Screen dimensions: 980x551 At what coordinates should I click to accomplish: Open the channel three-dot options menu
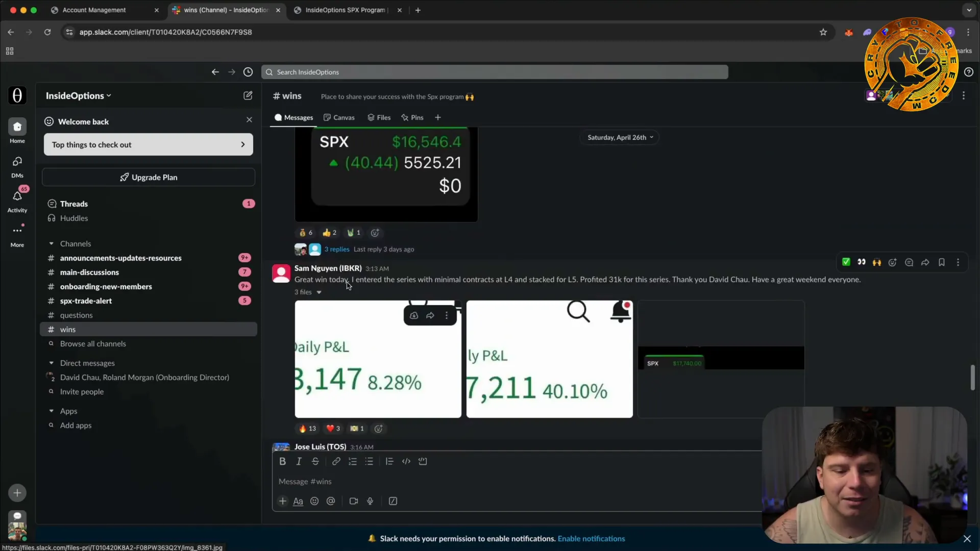(x=963, y=95)
